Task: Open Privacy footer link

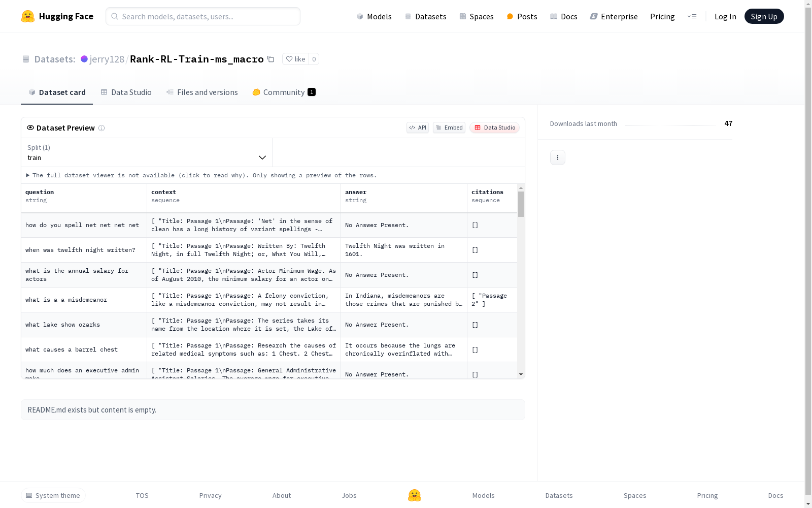Action: (211, 495)
